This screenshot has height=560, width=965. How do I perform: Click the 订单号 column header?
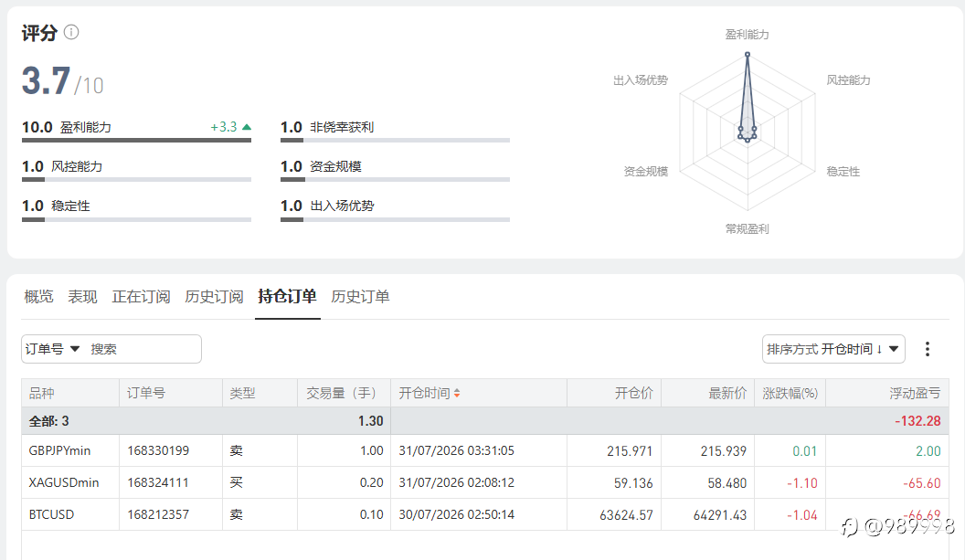[x=171, y=393]
